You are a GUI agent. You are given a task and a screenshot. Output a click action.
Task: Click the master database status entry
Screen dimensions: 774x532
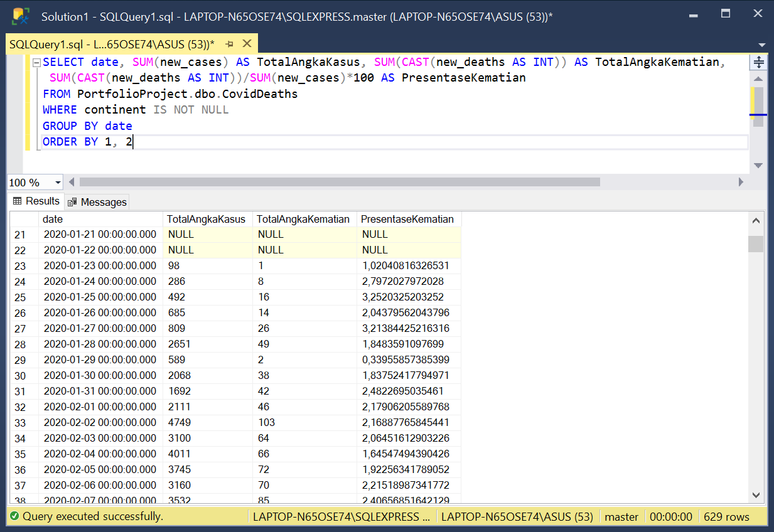tap(621, 517)
